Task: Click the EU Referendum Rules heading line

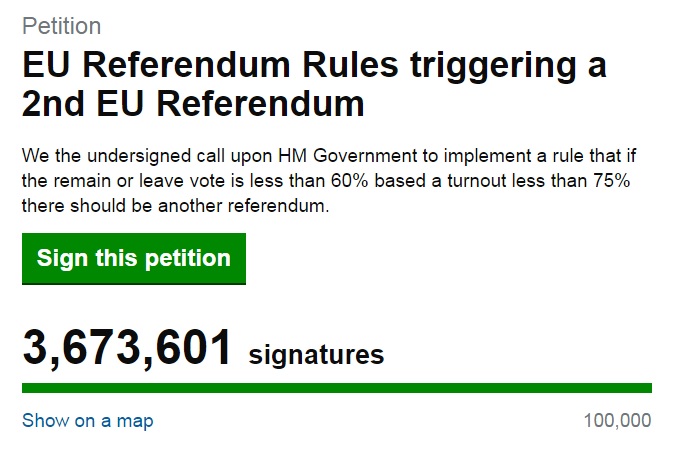Action: (x=314, y=67)
